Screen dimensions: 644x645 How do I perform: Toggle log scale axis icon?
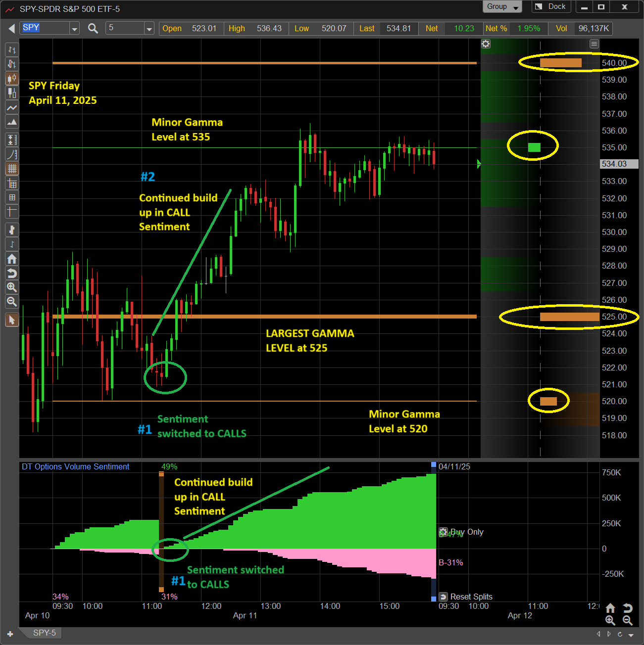[12, 154]
